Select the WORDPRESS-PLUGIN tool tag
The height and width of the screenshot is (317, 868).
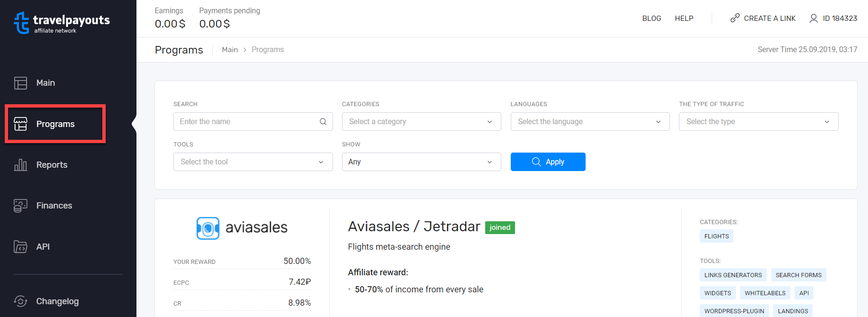[x=734, y=311]
